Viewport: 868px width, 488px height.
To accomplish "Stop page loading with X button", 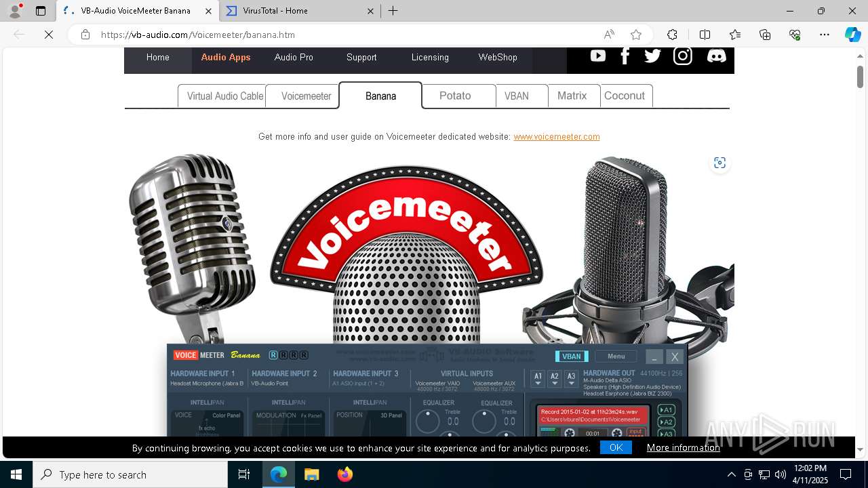I will point(49,35).
